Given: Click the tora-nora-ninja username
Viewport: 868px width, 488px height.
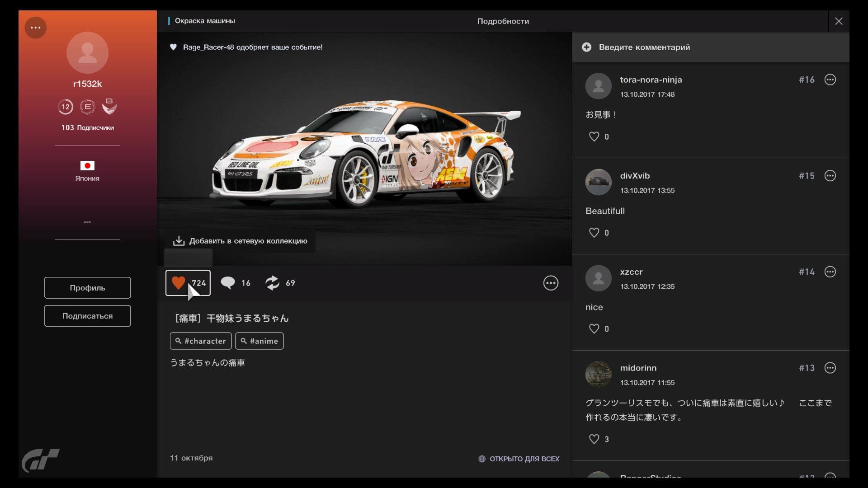Looking at the screenshot, I should pyautogui.click(x=651, y=80).
